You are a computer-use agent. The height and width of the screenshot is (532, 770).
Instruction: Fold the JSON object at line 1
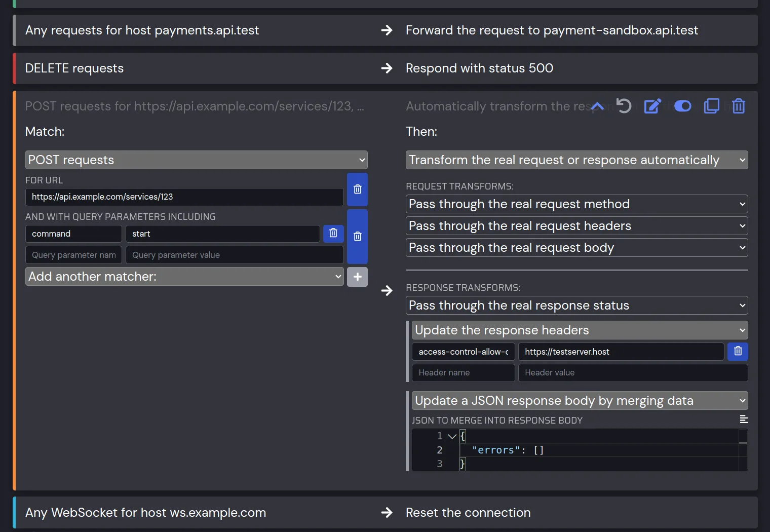[x=452, y=436]
